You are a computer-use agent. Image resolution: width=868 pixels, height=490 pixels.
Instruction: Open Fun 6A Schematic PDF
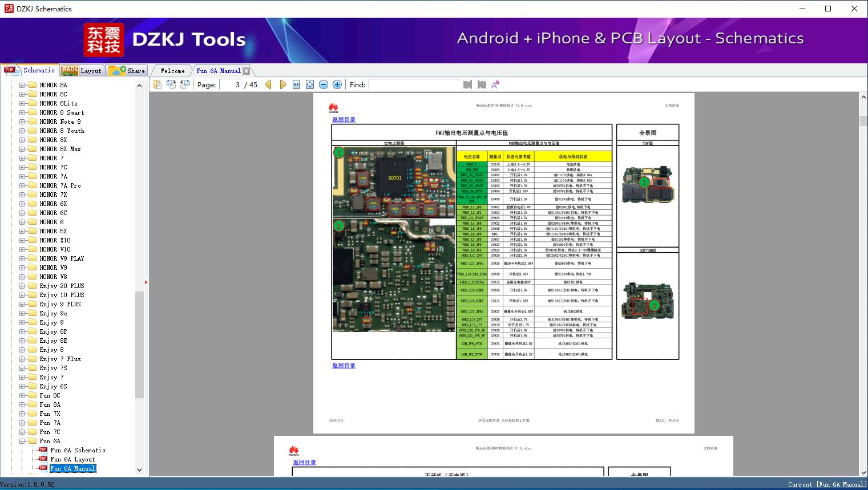[x=78, y=450]
